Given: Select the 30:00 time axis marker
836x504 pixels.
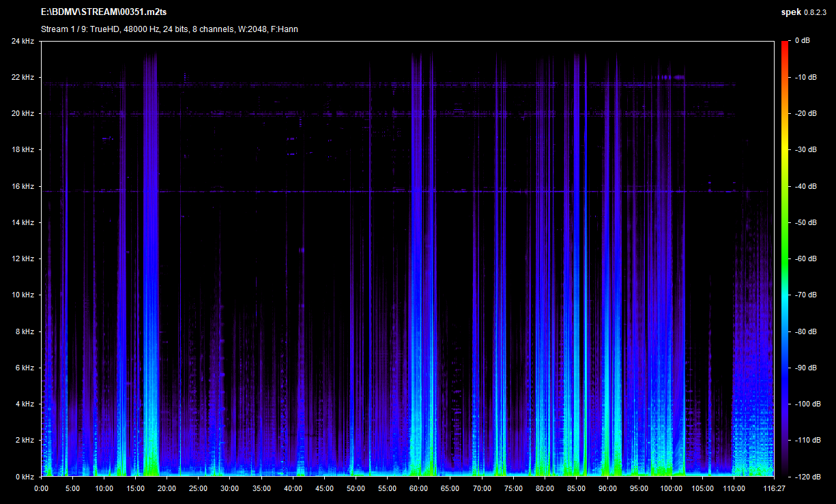Looking at the screenshot, I should point(229,488).
